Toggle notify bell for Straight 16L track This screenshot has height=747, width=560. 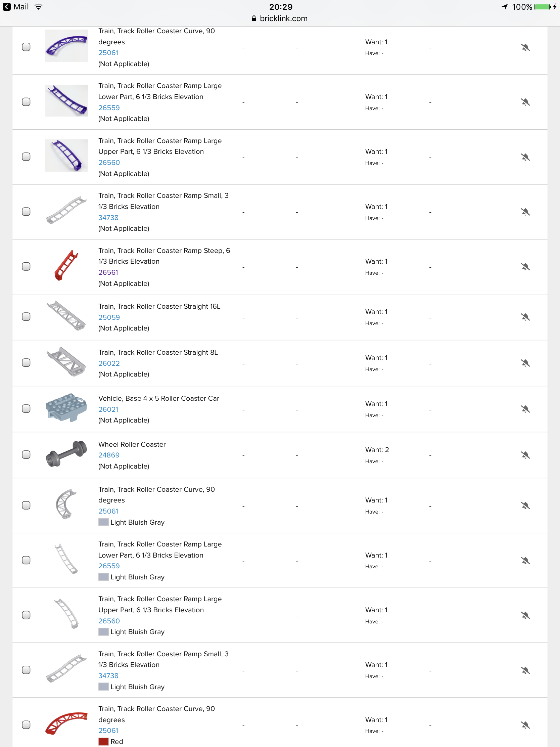click(x=525, y=317)
